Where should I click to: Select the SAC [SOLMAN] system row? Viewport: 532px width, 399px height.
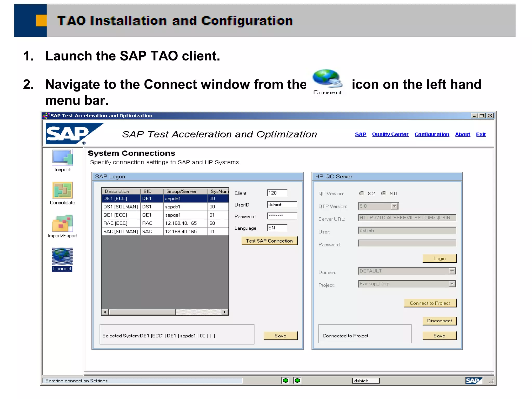tap(165, 231)
